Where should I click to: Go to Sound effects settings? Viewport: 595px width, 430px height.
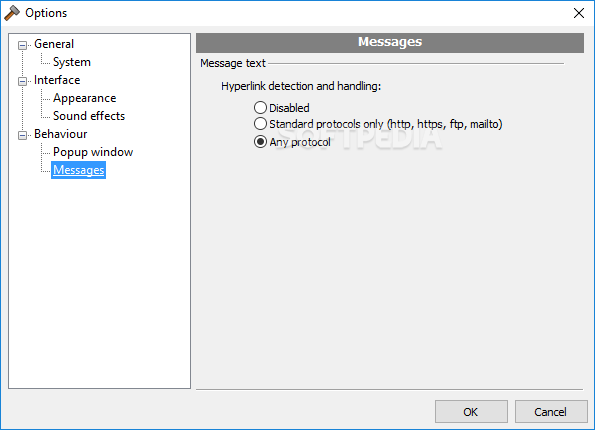tap(89, 116)
